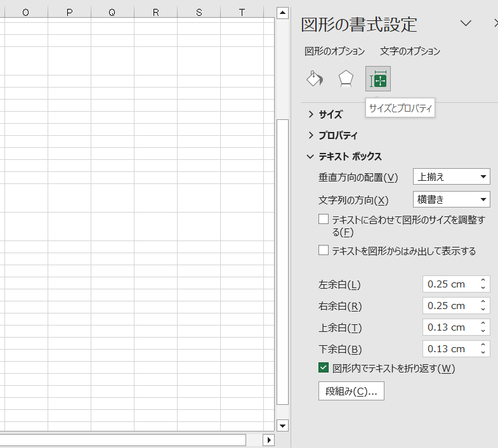
Task: Select column S header
Action: 199,13
